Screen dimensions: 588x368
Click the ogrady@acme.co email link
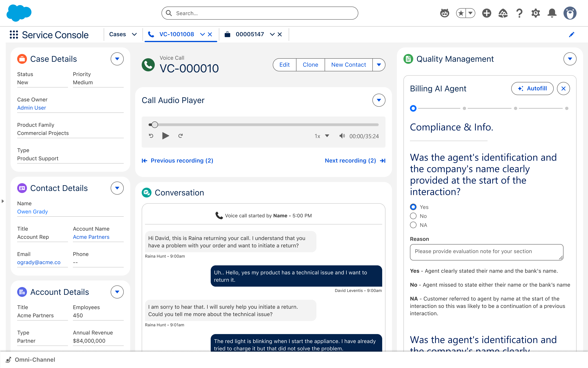tap(39, 262)
